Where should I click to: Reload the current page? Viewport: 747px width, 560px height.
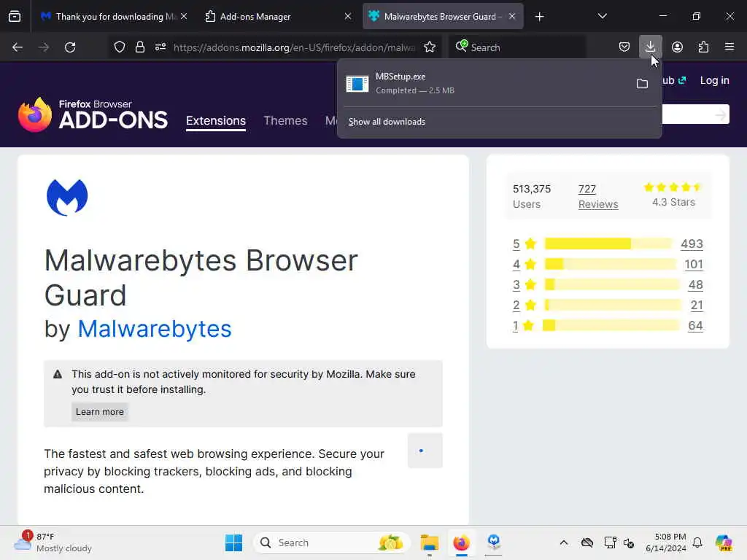pyautogui.click(x=70, y=47)
